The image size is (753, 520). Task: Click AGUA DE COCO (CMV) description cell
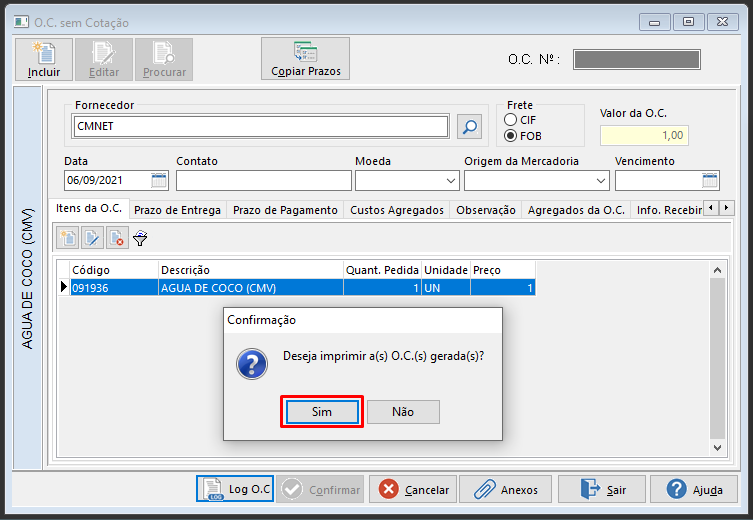pos(251,288)
